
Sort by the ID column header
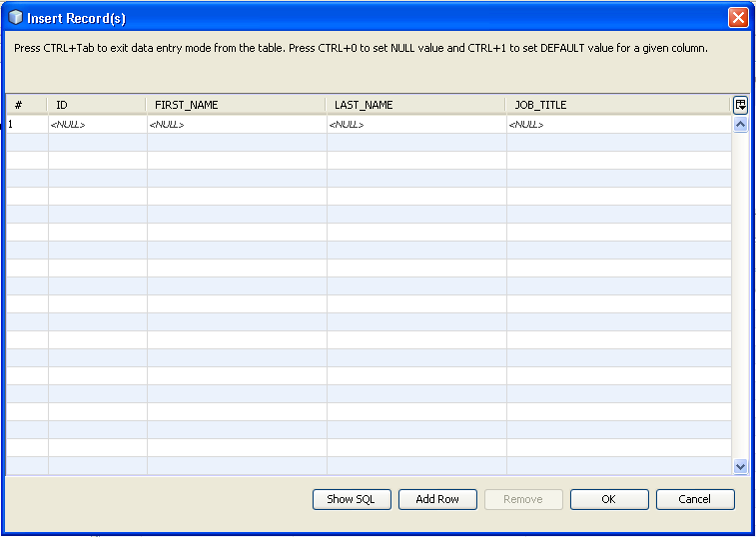pyautogui.click(x=97, y=105)
